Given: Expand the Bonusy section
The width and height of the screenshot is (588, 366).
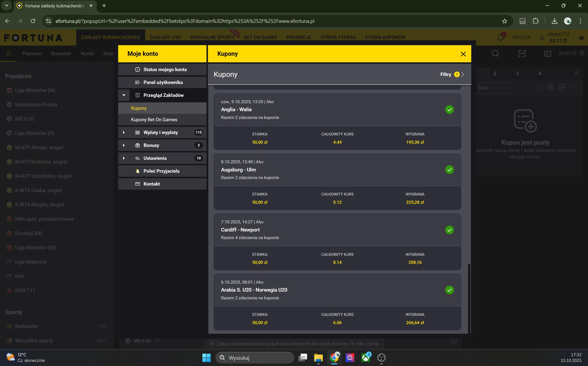Looking at the screenshot, I should pos(124,145).
